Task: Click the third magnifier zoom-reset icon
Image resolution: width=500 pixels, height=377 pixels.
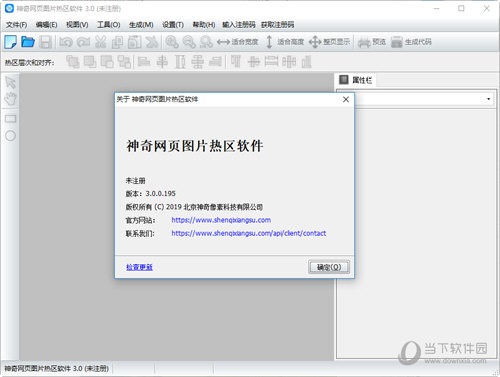Action: point(206,42)
